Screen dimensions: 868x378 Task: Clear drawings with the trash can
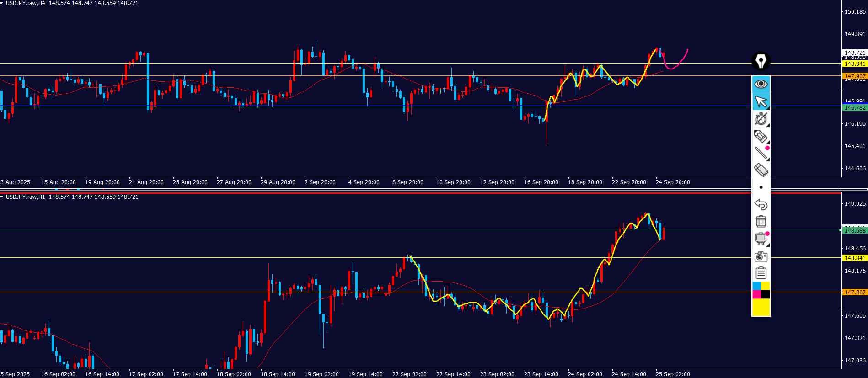click(761, 221)
